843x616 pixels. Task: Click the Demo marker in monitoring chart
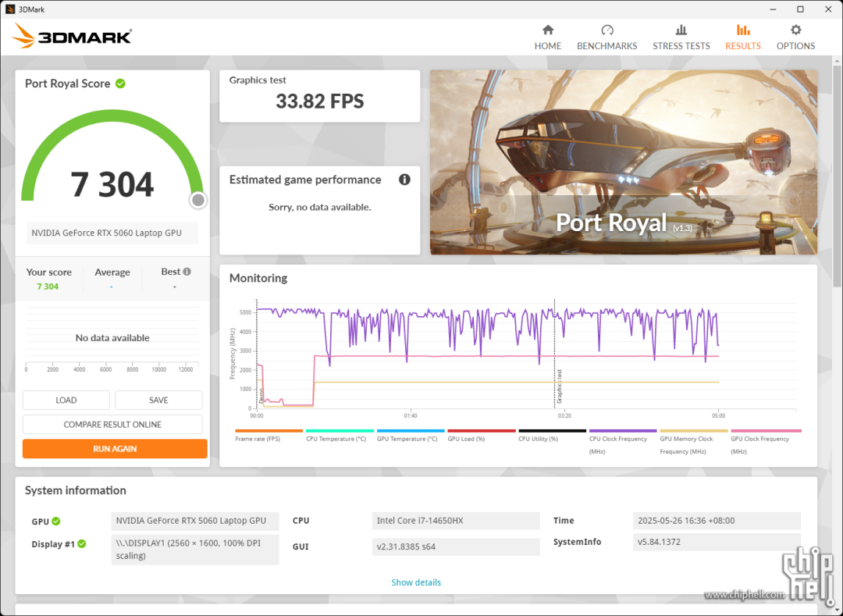click(261, 396)
